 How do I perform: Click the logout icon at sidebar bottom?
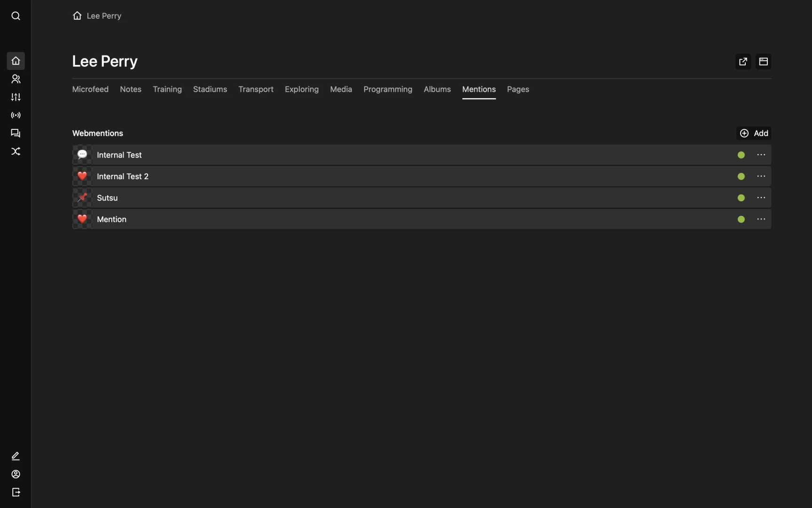[16, 492]
